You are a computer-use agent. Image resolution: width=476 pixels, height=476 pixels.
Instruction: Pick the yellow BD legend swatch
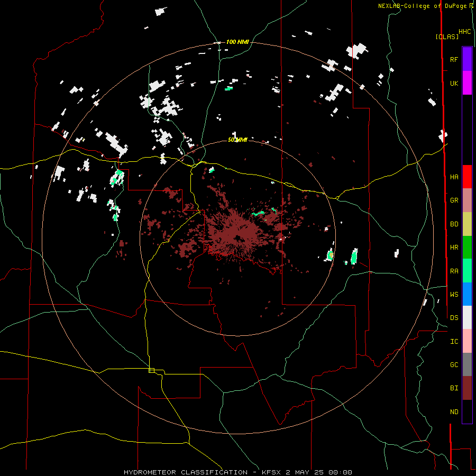tap(467, 224)
